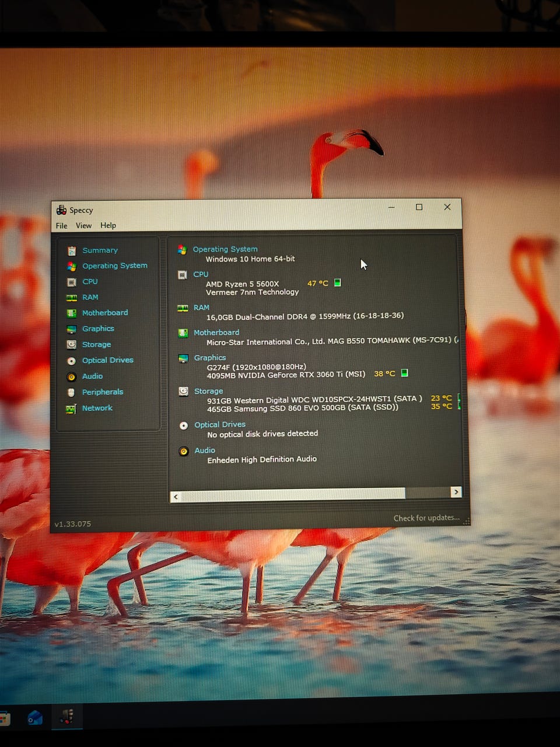Click the Speccy icon in Windows taskbar
This screenshot has width=560, height=747.
pos(67,716)
